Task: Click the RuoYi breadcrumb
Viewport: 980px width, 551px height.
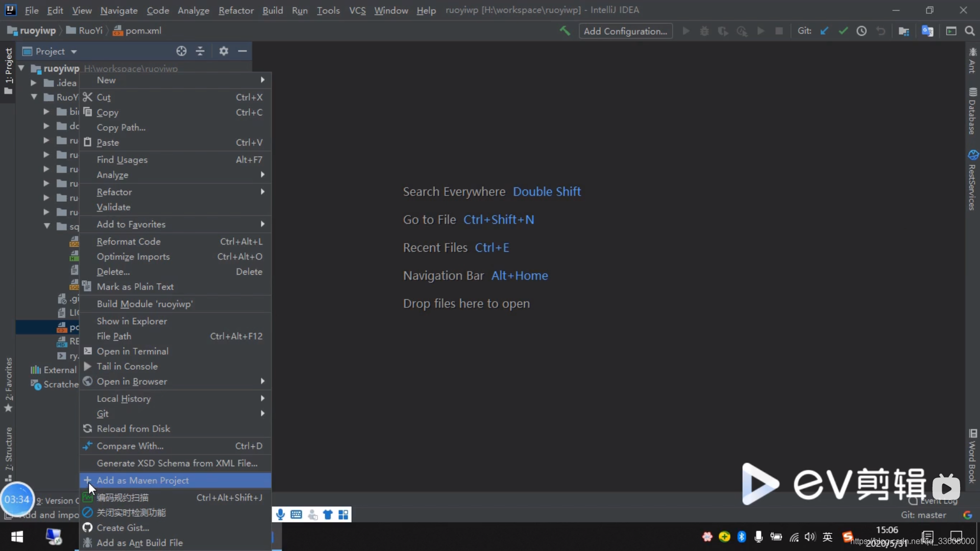Action: 85,31
